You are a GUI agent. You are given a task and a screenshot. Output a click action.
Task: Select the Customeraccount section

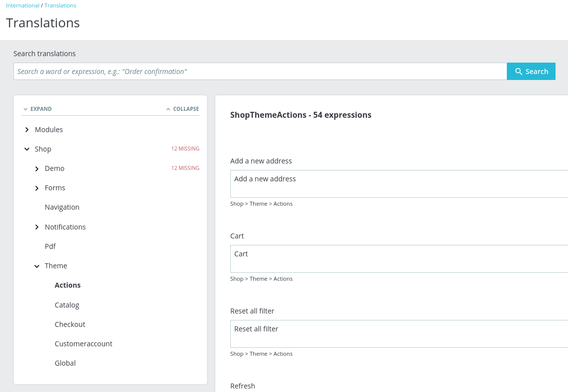pyautogui.click(x=83, y=343)
